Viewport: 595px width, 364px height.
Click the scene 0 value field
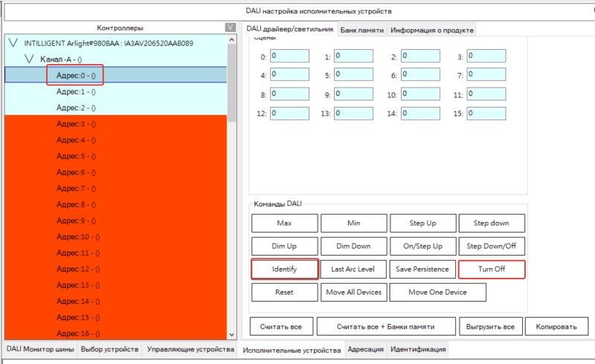(x=289, y=56)
